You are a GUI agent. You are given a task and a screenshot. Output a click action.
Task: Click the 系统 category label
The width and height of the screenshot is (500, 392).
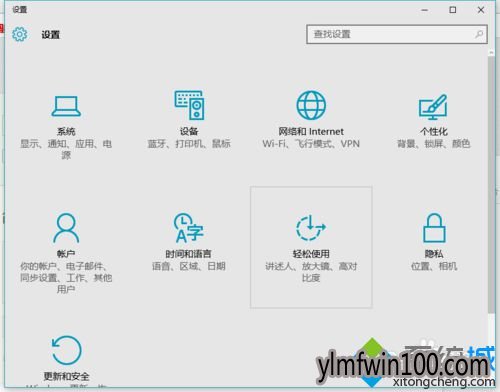66,132
